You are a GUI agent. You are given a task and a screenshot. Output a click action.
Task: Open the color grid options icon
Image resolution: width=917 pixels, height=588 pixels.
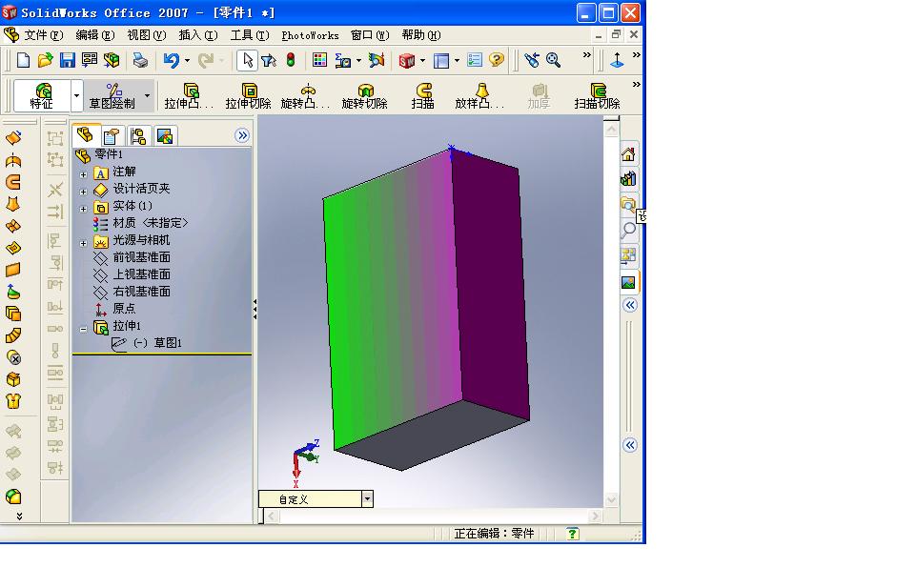coord(319,60)
